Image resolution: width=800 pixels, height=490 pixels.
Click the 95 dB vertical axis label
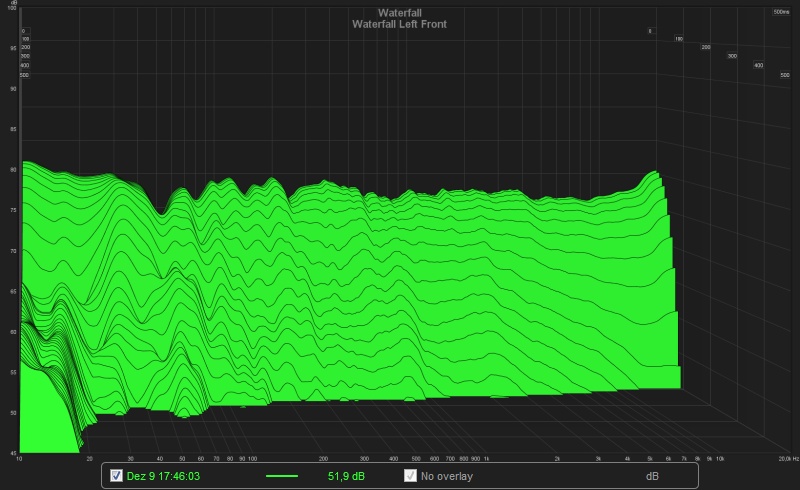tap(13, 48)
